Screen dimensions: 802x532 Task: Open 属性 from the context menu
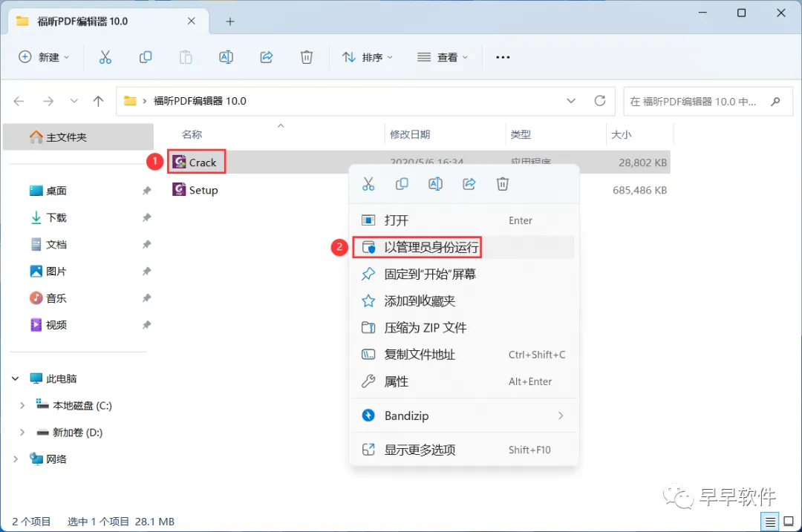click(x=463, y=382)
